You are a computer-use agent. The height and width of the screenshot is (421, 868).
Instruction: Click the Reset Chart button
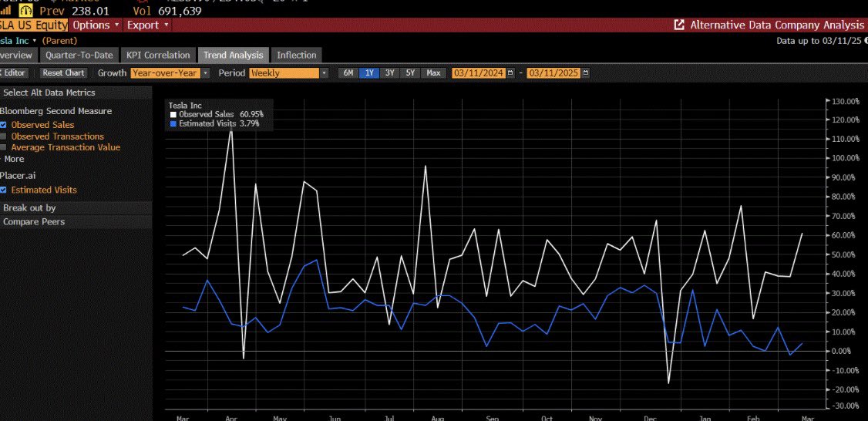[x=64, y=73]
